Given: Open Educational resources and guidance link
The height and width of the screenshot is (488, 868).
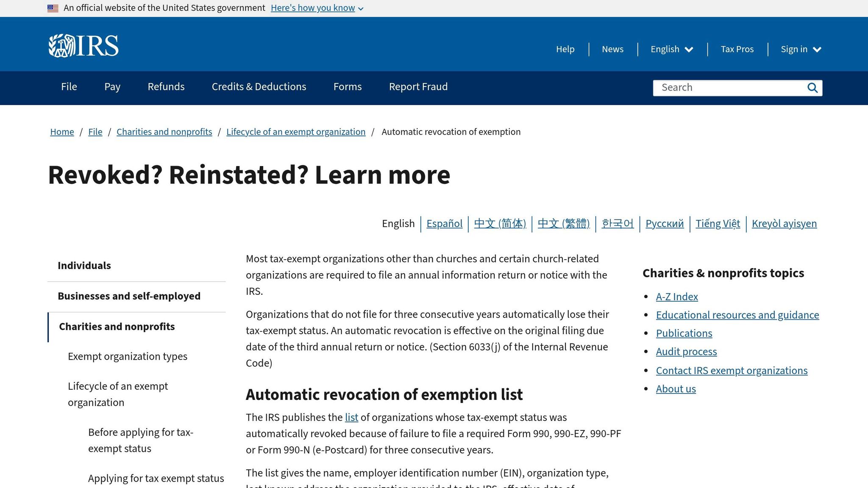Looking at the screenshot, I should [x=737, y=315].
